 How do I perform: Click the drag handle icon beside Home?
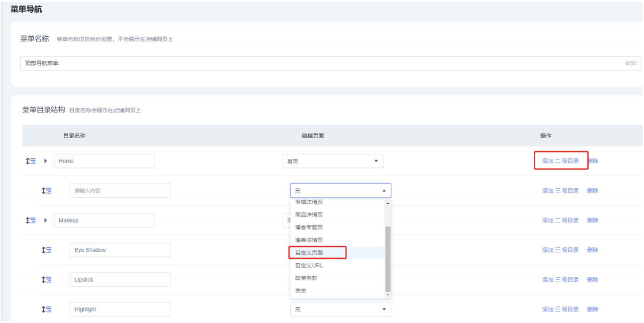[31, 161]
